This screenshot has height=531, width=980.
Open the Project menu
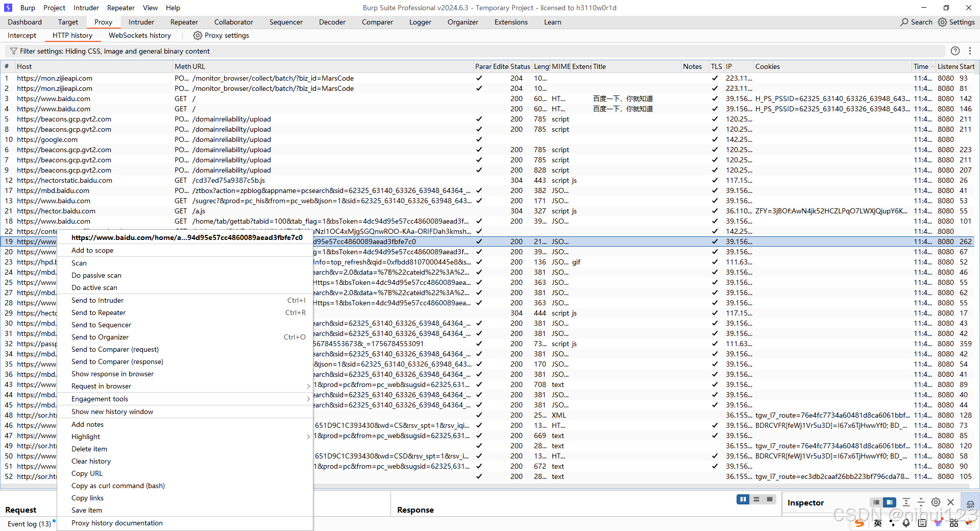[x=54, y=8]
